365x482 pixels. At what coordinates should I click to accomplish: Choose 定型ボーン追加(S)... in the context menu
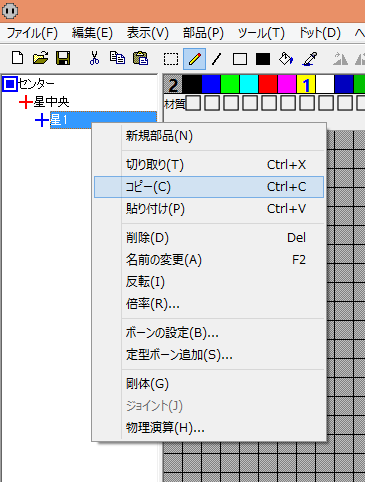209,355
